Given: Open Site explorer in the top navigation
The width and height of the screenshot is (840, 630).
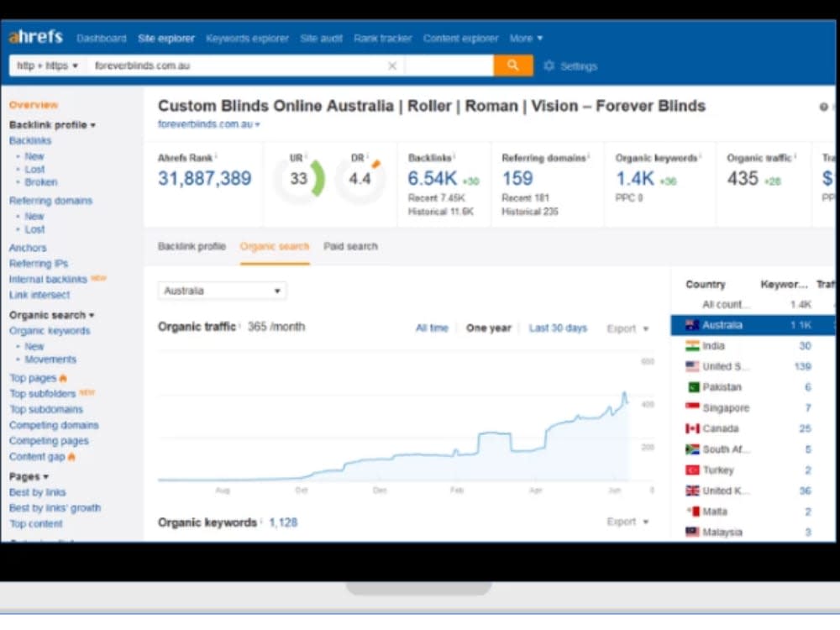Looking at the screenshot, I should point(166,38).
